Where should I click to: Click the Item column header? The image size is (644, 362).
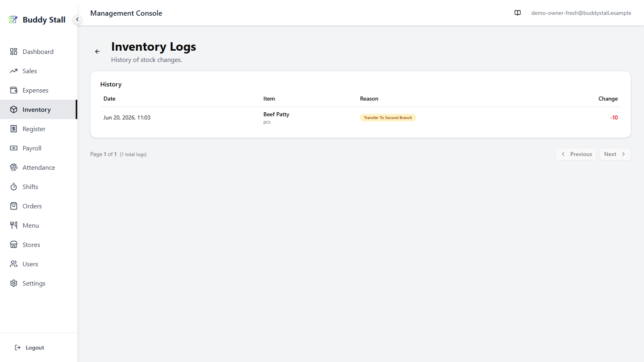(x=269, y=99)
